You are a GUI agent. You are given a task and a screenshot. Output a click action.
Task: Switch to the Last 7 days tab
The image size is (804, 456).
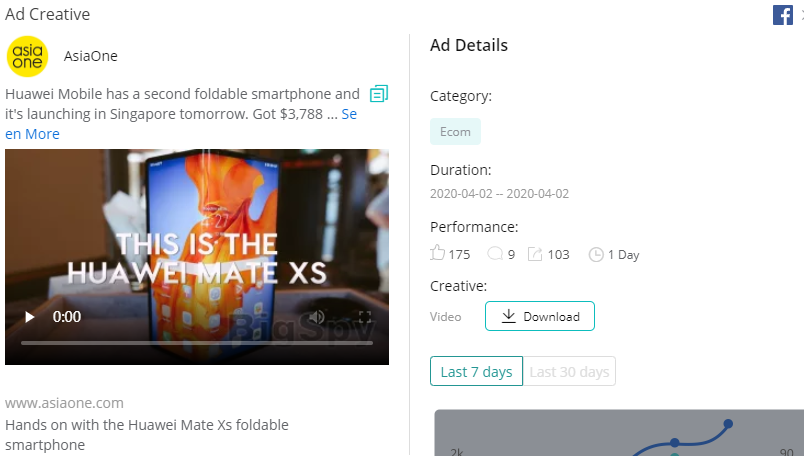[476, 371]
